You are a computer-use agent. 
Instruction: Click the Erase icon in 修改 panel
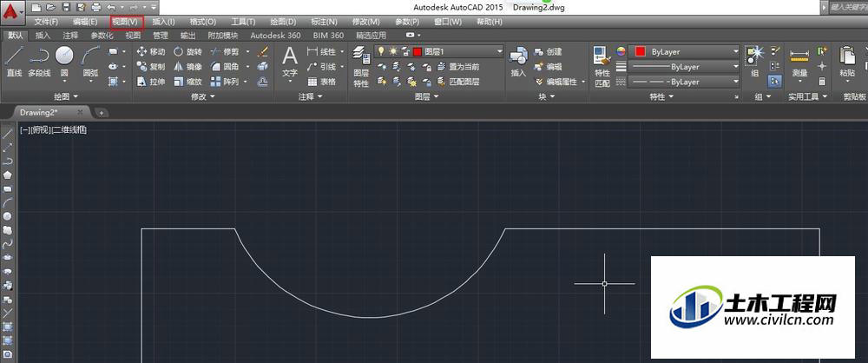coord(263,51)
